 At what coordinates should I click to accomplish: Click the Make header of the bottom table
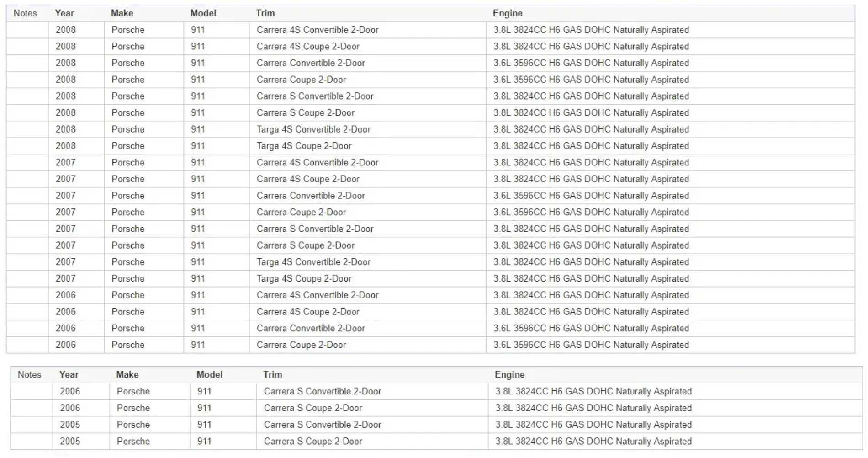pyautogui.click(x=127, y=375)
